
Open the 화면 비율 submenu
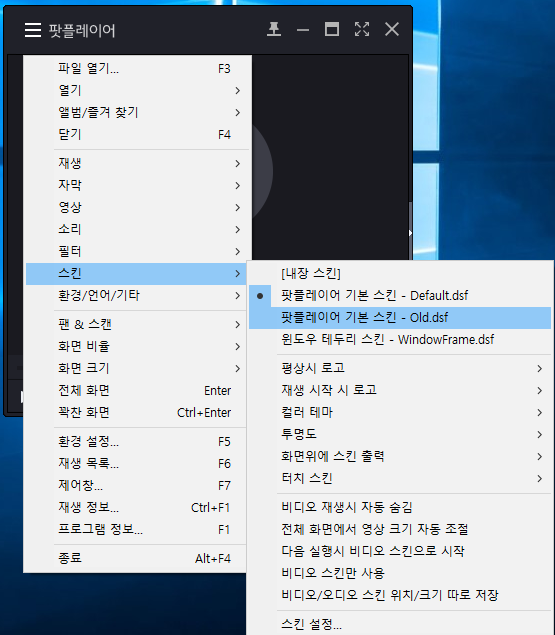tap(138, 346)
